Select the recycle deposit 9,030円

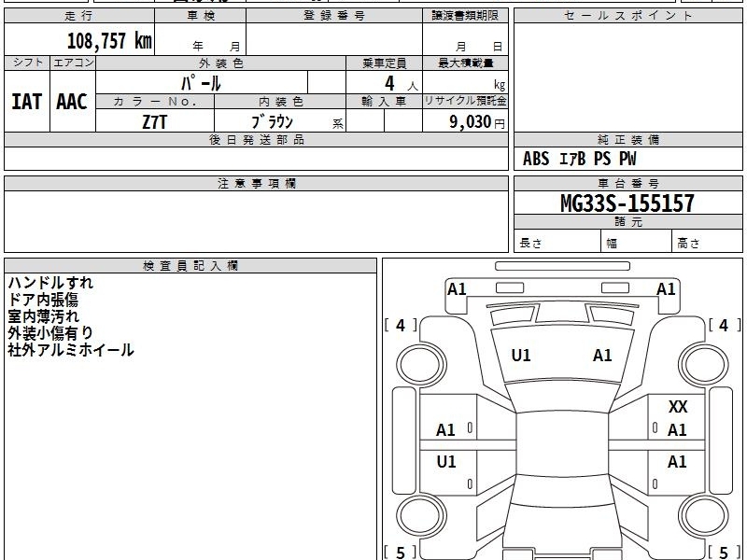pyautogui.click(x=477, y=122)
